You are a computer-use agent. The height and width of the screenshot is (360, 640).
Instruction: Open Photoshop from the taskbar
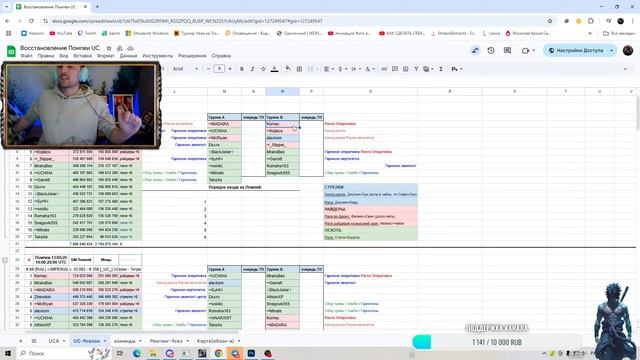point(251,353)
